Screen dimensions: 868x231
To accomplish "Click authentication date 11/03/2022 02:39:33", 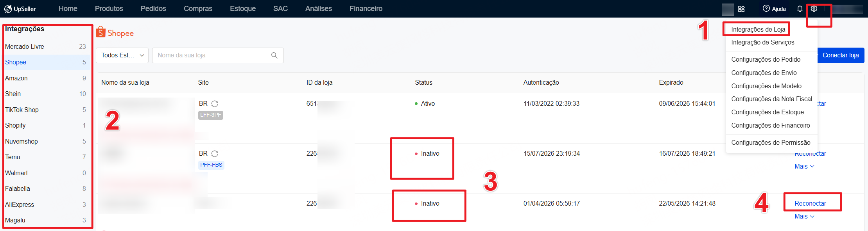I will click(551, 104).
